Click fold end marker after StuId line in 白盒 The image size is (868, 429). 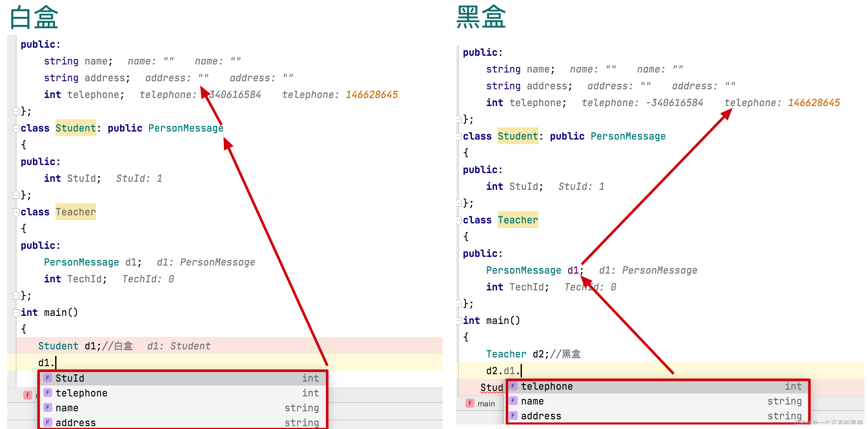click(x=16, y=195)
